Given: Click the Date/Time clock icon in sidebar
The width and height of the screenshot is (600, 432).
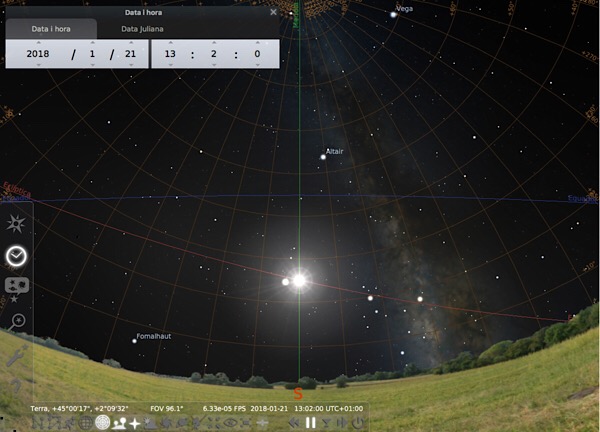Looking at the screenshot, I should 16,255.
